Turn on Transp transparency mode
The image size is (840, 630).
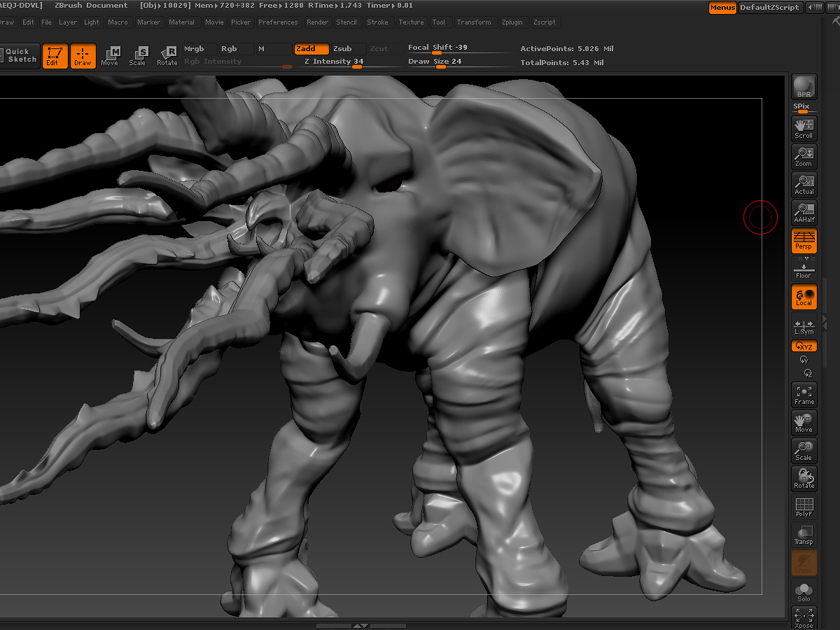(x=804, y=535)
